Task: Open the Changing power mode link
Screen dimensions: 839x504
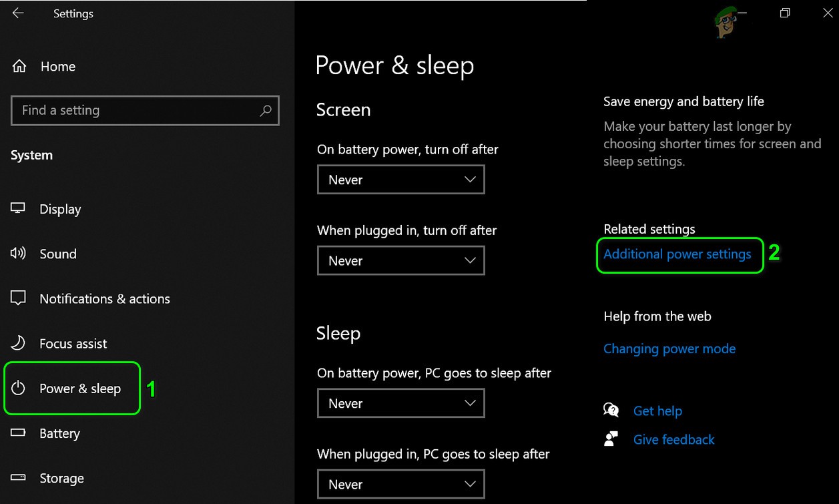Action: click(x=669, y=348)
